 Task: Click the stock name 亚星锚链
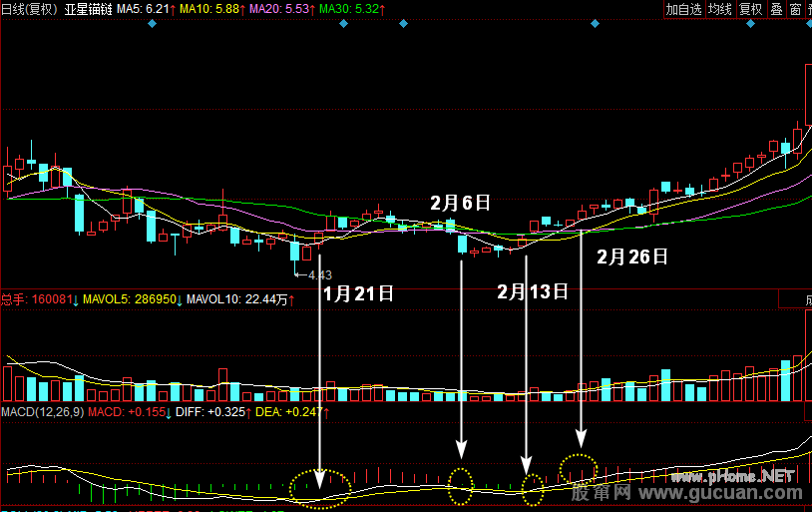click(x=88, y=9)
